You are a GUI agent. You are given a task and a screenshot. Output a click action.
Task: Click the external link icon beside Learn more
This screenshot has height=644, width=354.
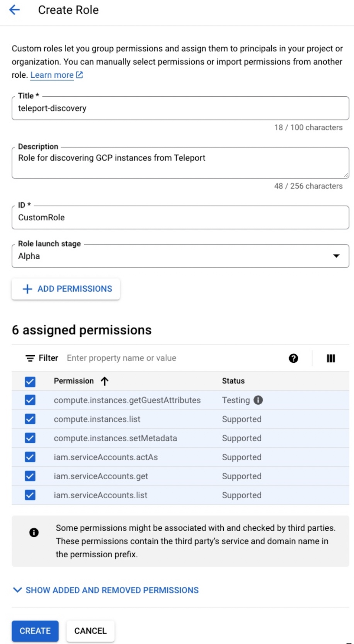[79, 75]
